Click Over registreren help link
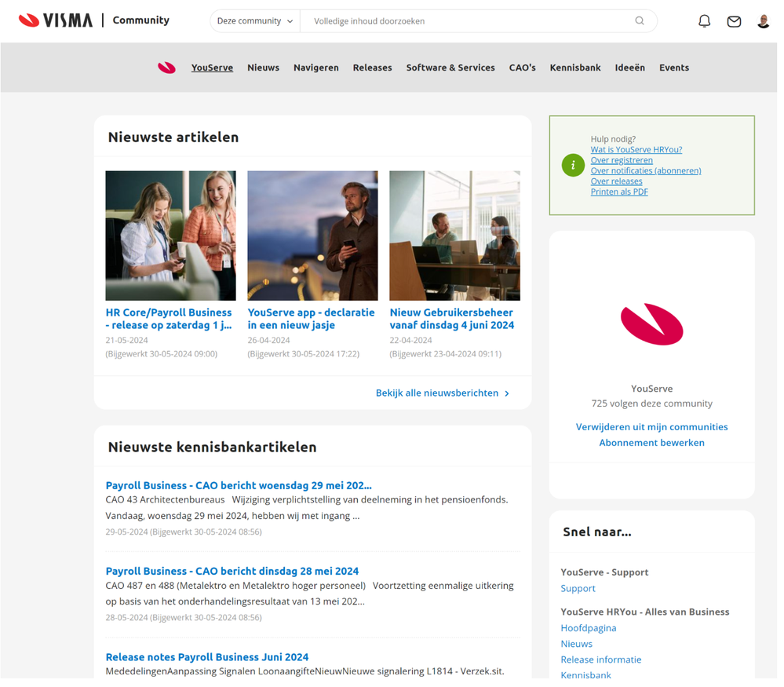Screen dimensions: 784x687 [x=622, y=160]
